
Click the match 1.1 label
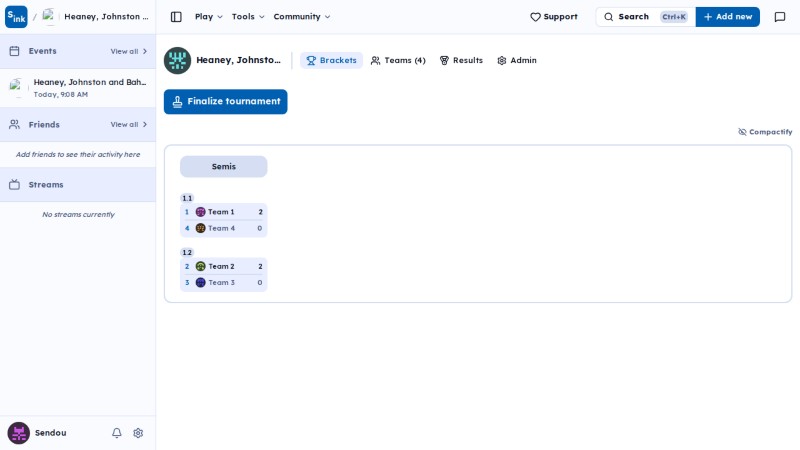(x=187, y=198)
